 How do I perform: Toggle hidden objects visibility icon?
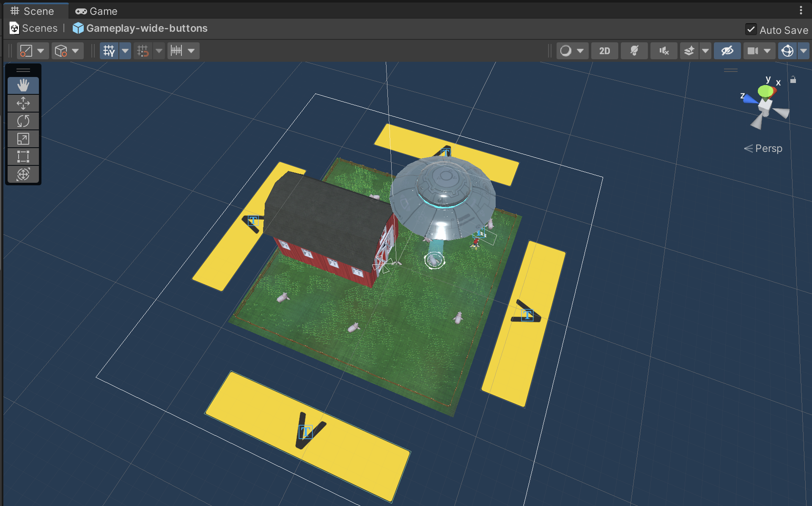coord(727,51)
